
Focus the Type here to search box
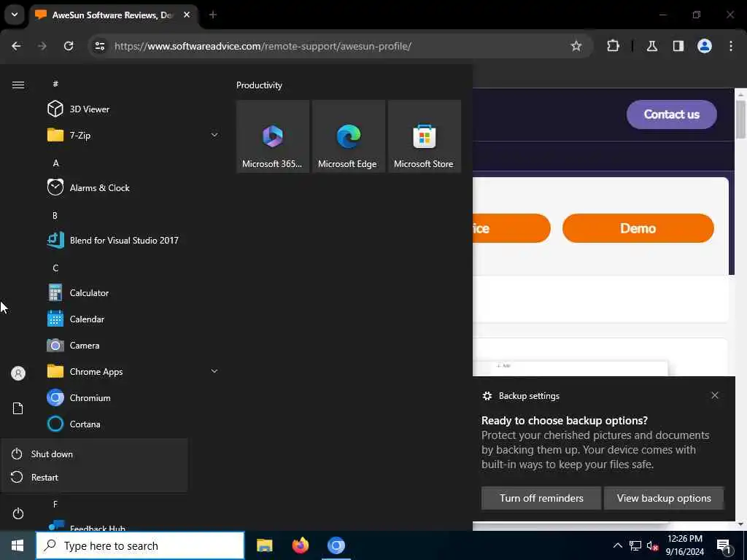(140, 545)
